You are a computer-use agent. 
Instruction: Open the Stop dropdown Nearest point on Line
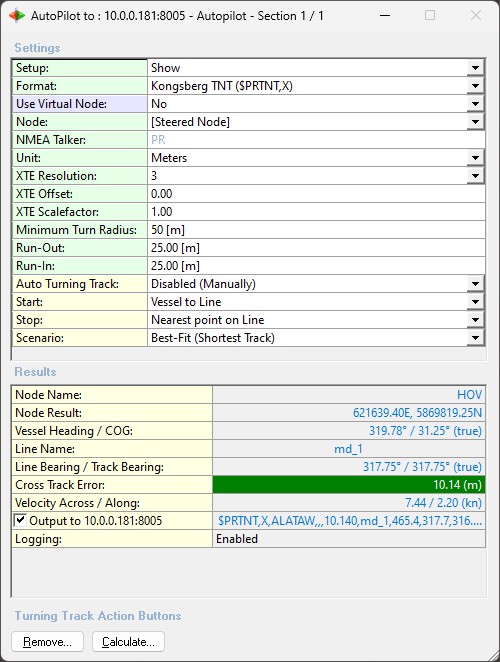pyautogui.click(x=476, y=320)
